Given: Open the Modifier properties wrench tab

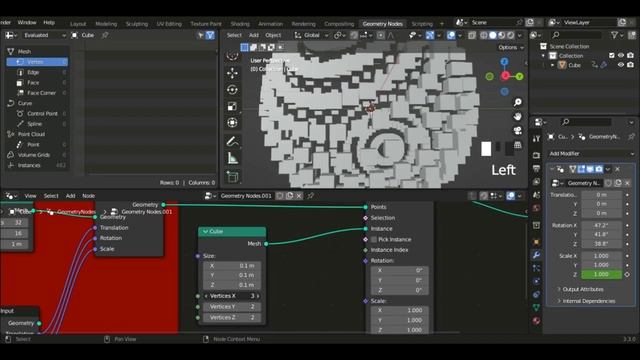Looking at the screenshot, I should pyautogui.click(x=536, y=255).
